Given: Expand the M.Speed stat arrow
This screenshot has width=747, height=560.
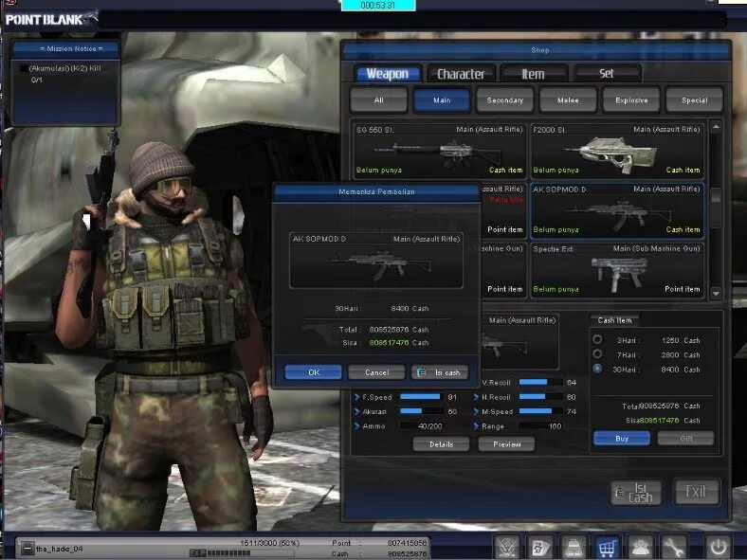Looking at the screenshot, I should pos(476,411).
